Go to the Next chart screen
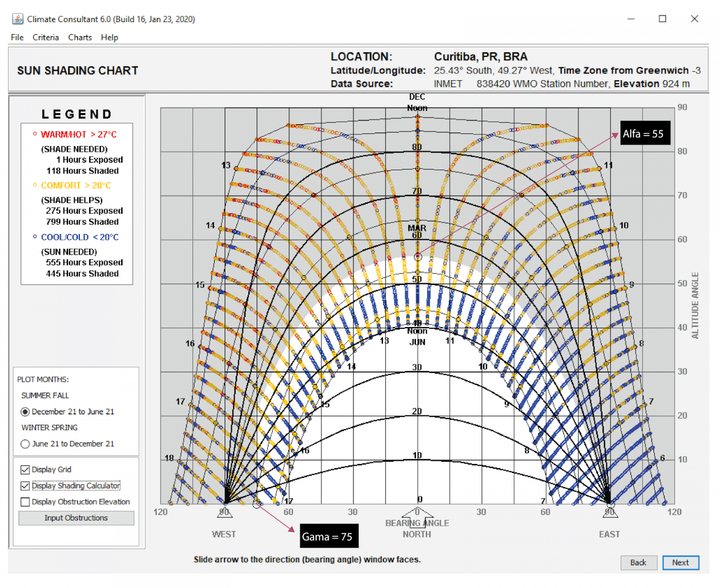The height and width of the screenshot is (588, 721). click(680, 563)
